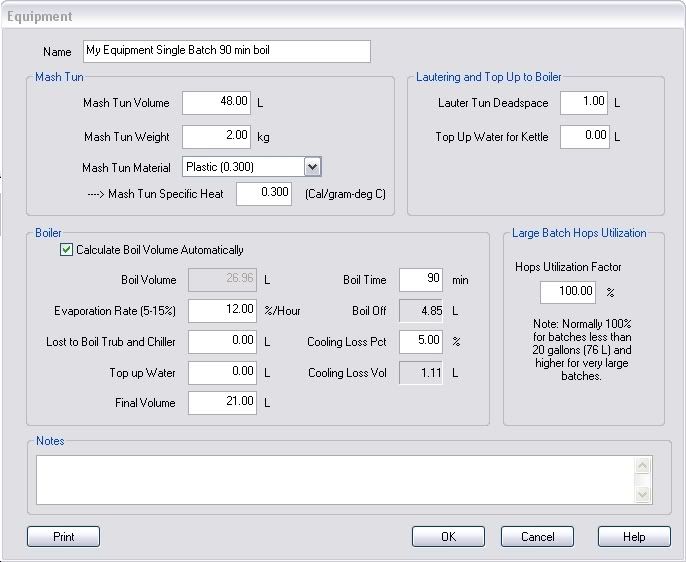Viewport: 686px width, 562px height.
Task: Click the Boil Off value box
Action: click(421, 311)
